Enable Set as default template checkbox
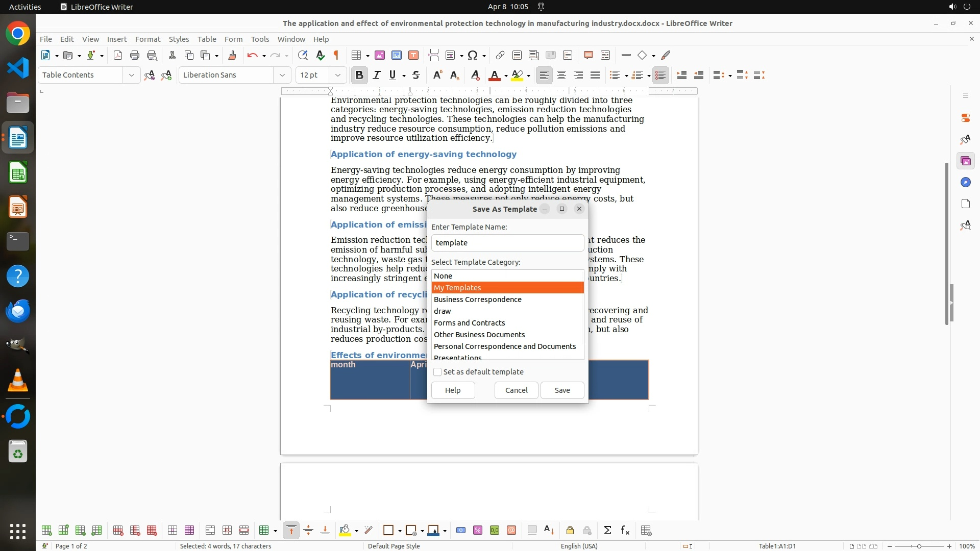 coord(437,372)
